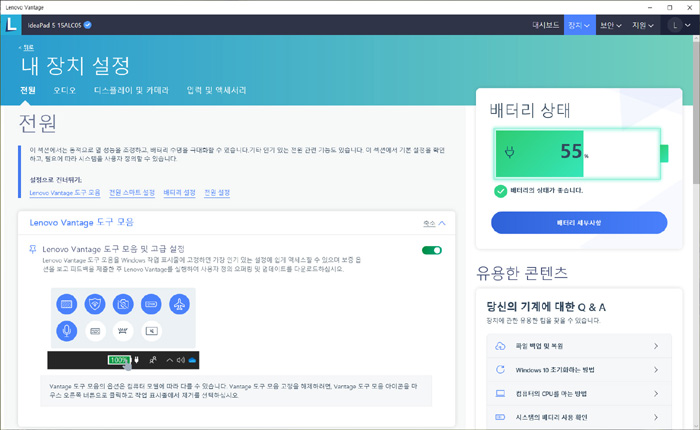The image size is (700, 430).
Task: Open chevron on Windows 10 초기화하는 방법 row
Action: click(656, 370)
